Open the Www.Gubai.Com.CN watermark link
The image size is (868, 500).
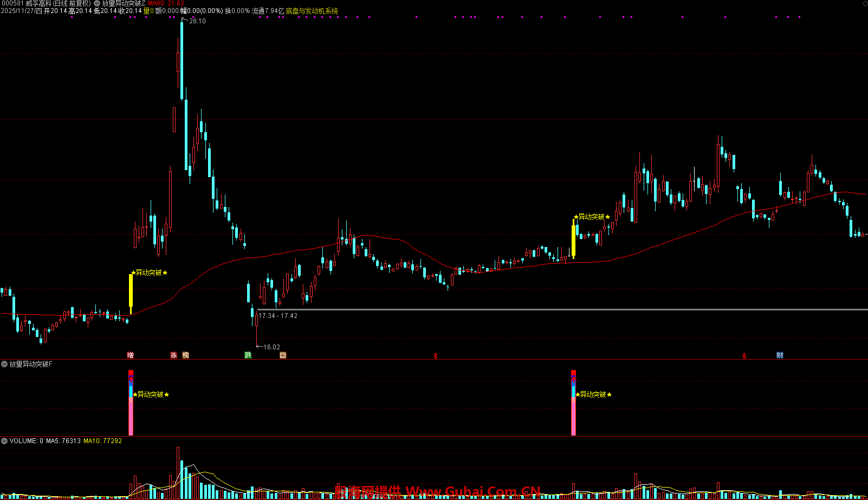472,492
